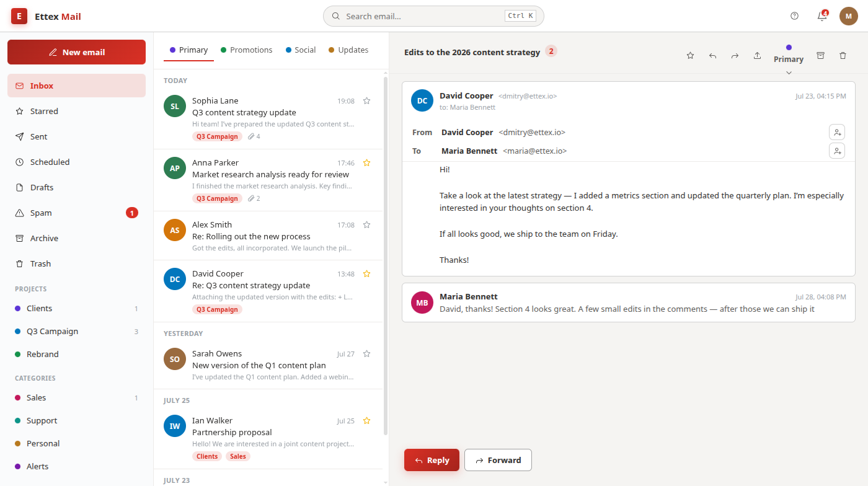
Task: Click the email list vertical scrollbar
Action: [386, 255]
